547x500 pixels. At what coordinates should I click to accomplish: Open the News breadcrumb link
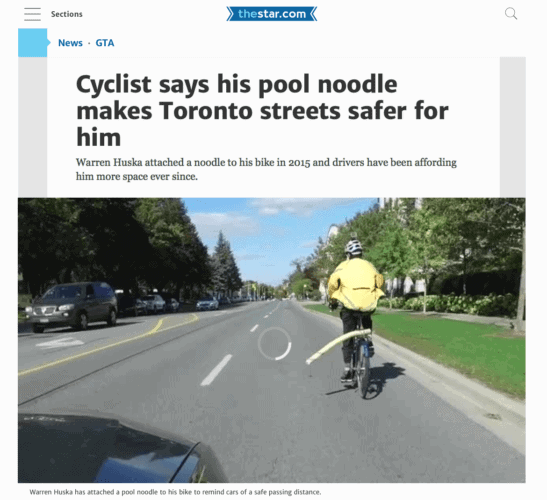[70, 43]
